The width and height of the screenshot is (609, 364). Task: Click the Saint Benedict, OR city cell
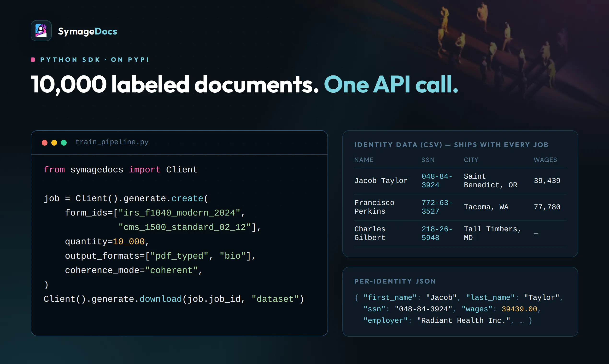click(490, 181)
